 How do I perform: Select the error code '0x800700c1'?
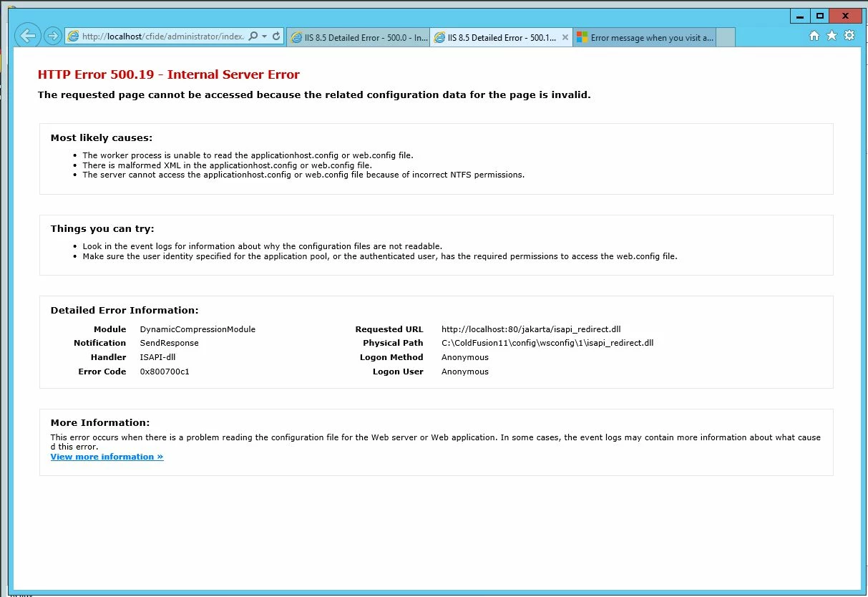point(165,372)
